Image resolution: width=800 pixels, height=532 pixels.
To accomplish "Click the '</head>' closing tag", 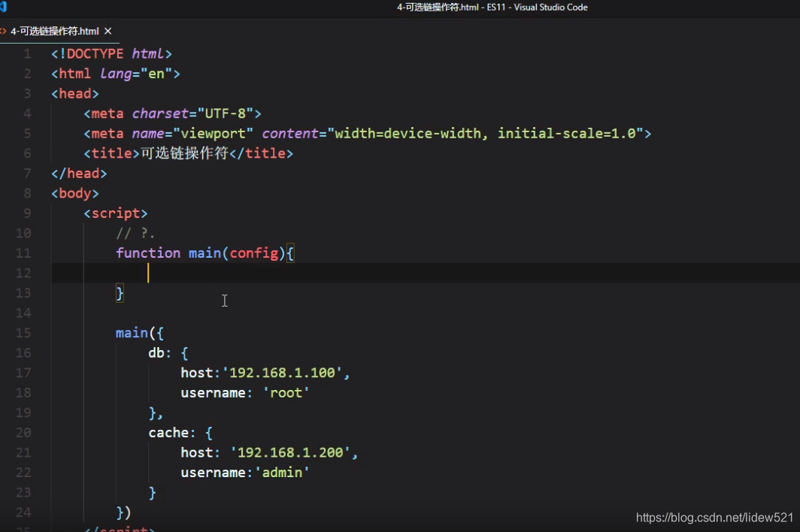I will pyautogui.click(x=78, y=174).
